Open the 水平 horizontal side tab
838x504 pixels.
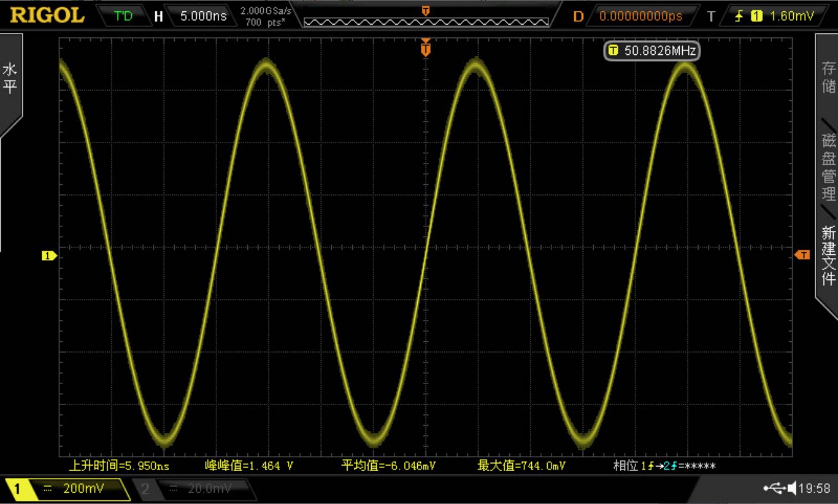(10, 79)
